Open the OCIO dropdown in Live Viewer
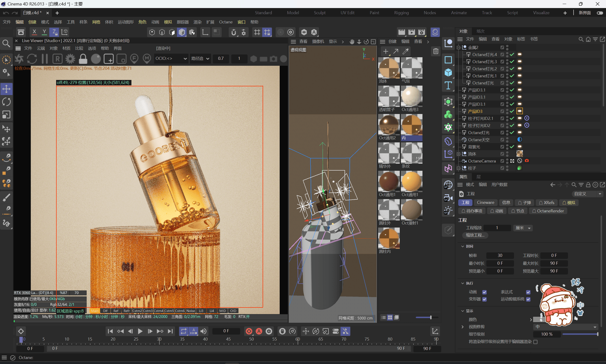Image resolution: width=606 pixels, height=364 pixels. click(171, 59)
